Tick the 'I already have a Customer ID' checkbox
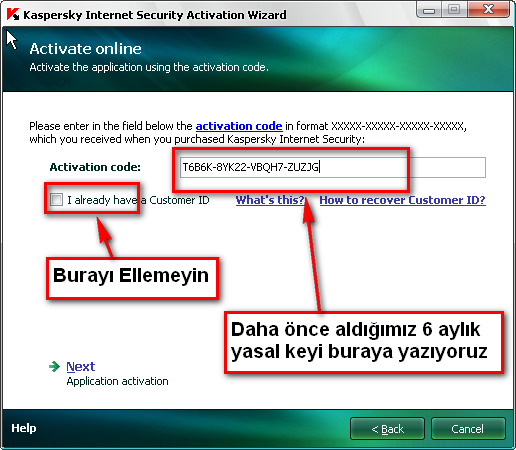 [56, 200]
